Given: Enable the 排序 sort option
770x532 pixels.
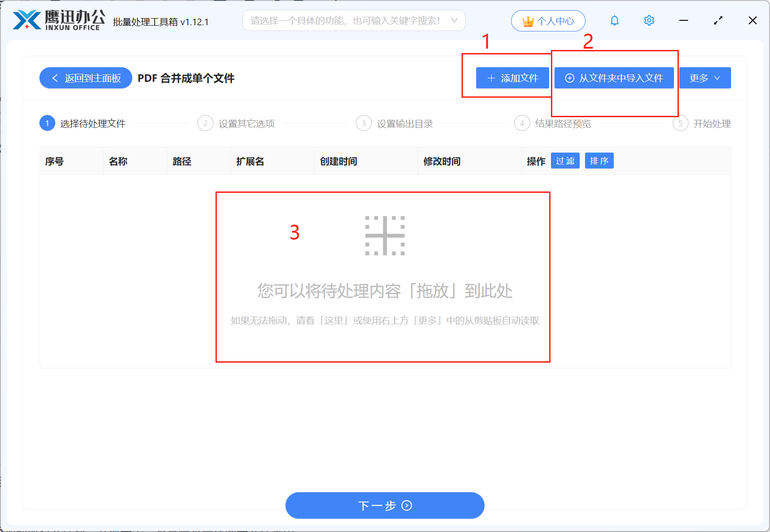Looking at the screenshot, I should coord(599,161).
